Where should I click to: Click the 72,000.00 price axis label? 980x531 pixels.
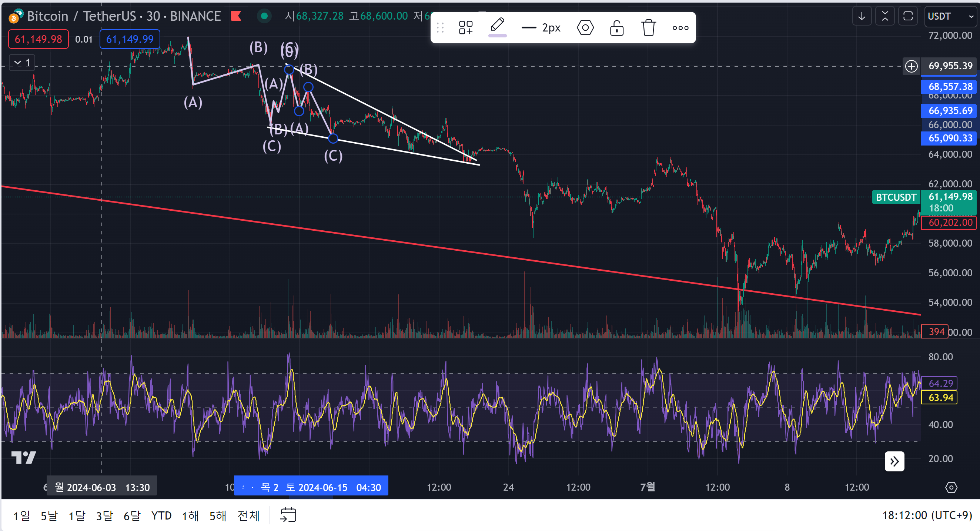point(950,36)
